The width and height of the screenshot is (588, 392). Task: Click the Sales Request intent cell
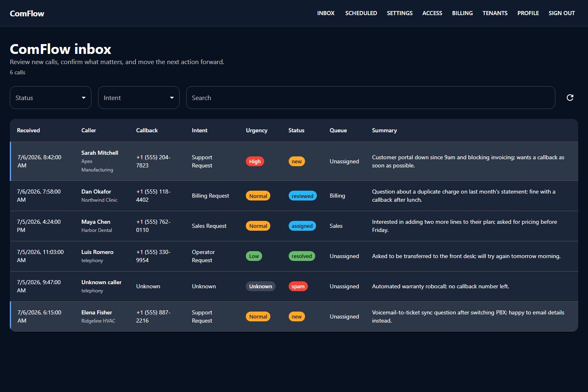209,226
